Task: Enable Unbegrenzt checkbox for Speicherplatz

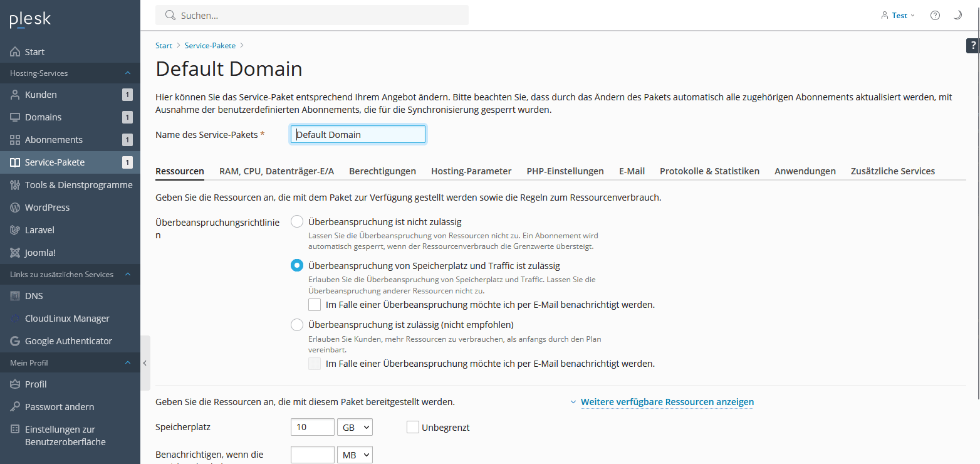Action: point(413,428)
